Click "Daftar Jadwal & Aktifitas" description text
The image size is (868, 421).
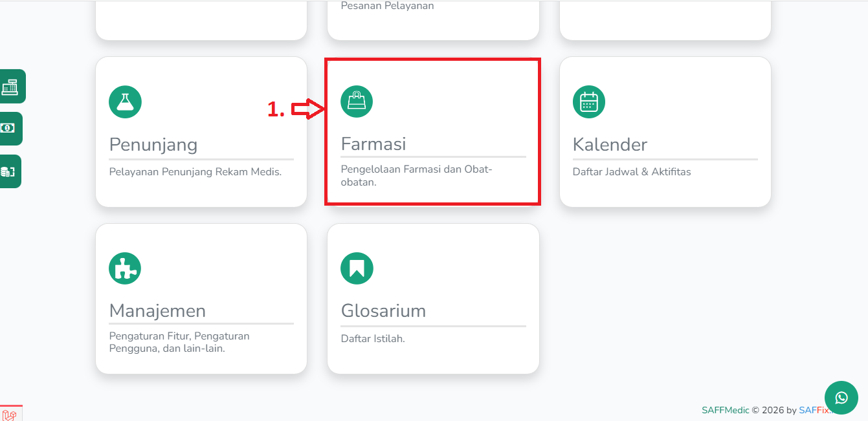(x=632, y=172)
